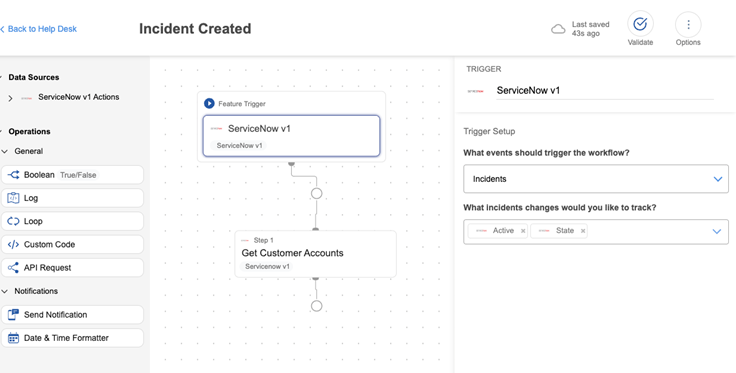Go back to Help Desk
Image resolution: width=736 pixels, height=373 pixels.
(38, 29)
